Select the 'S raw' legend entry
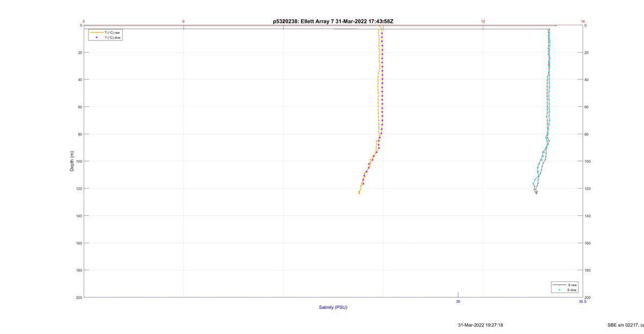This screenshot has height=334, width=644. coord(573,285)
